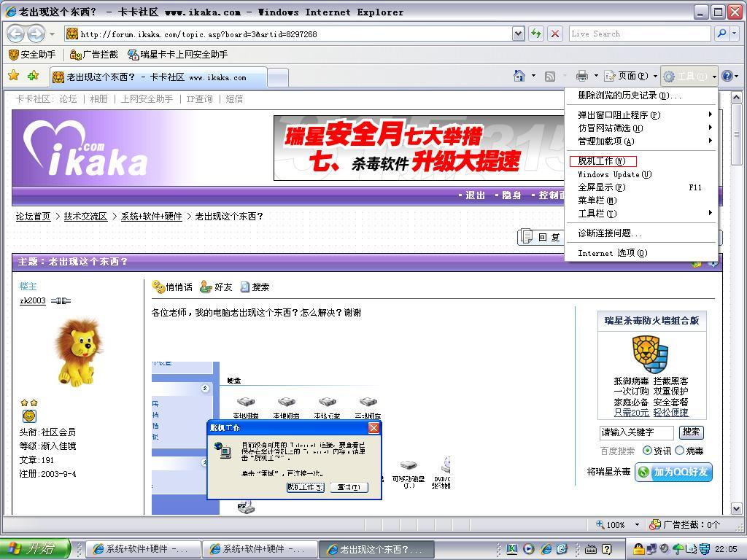
Task: Click the Help question mark icon
Action: click(x=727, y=76)
